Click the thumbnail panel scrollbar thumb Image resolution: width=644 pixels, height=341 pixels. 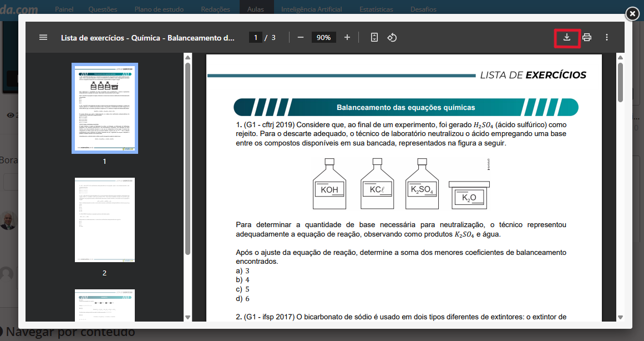click(x=187, y=158)
